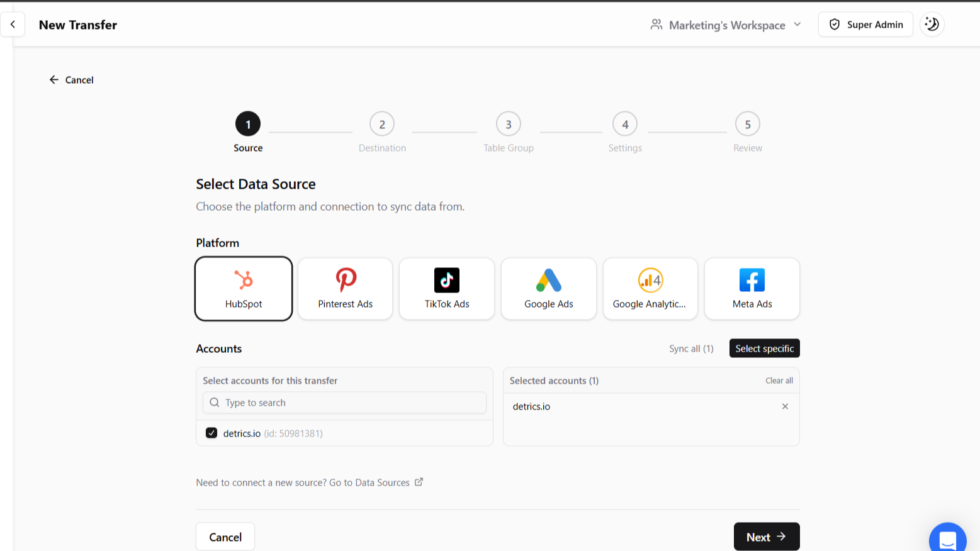Viewport: 980px width, 551px height.
Task: Click the Next button
Action: [767, 537]
